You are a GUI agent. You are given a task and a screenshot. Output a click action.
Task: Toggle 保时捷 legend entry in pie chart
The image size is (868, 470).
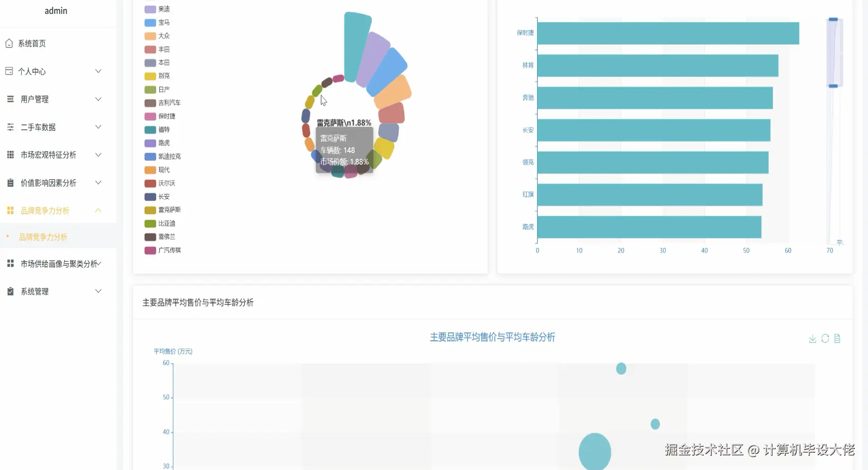160,116
